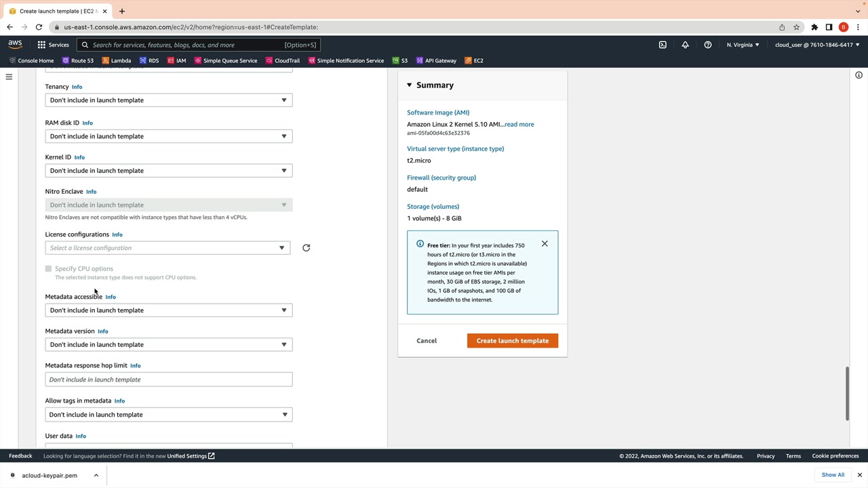The image size is (868, 488).
Task: Open the Allow tags in metadata dropdown
Action: pyautogui.click(x=169, y=415)
